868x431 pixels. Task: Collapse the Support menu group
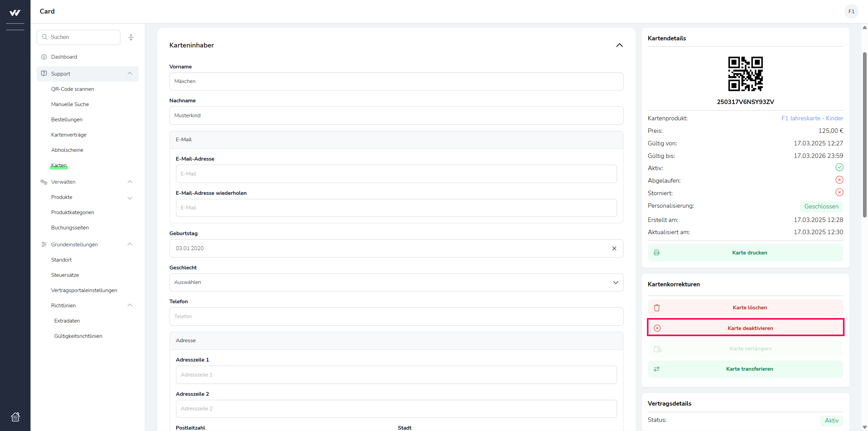[130, 74]
